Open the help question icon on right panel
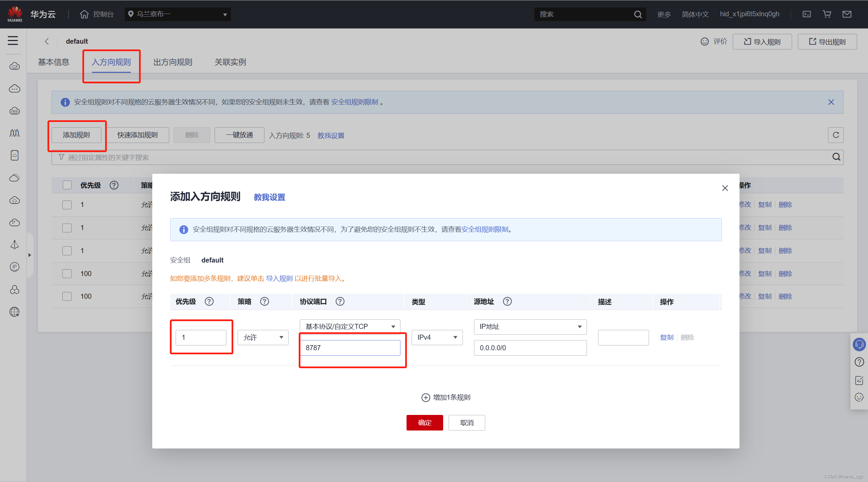The height and width of the screenshot is (482, 868). (859, 362)
